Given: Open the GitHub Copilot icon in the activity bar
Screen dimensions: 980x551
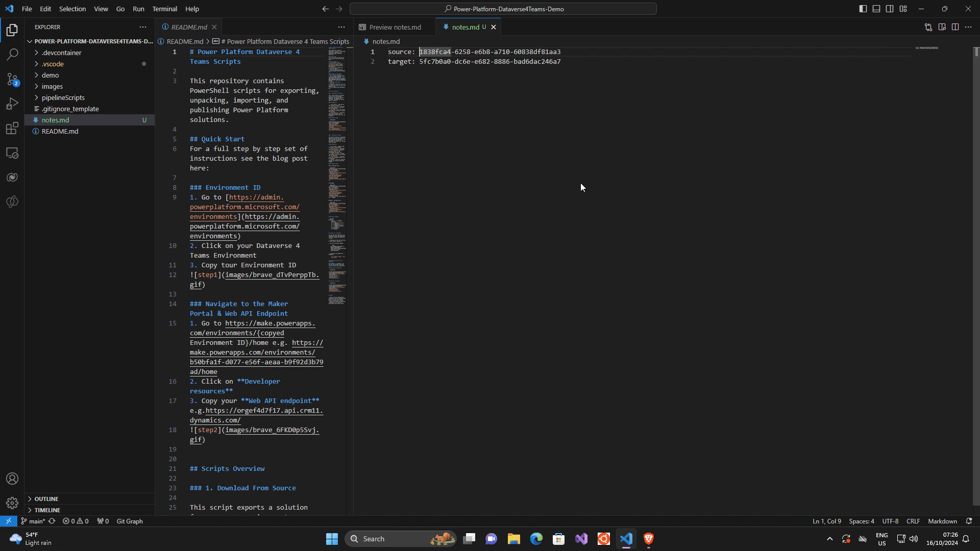Looking at the screenshot, I should coord(12,177).
